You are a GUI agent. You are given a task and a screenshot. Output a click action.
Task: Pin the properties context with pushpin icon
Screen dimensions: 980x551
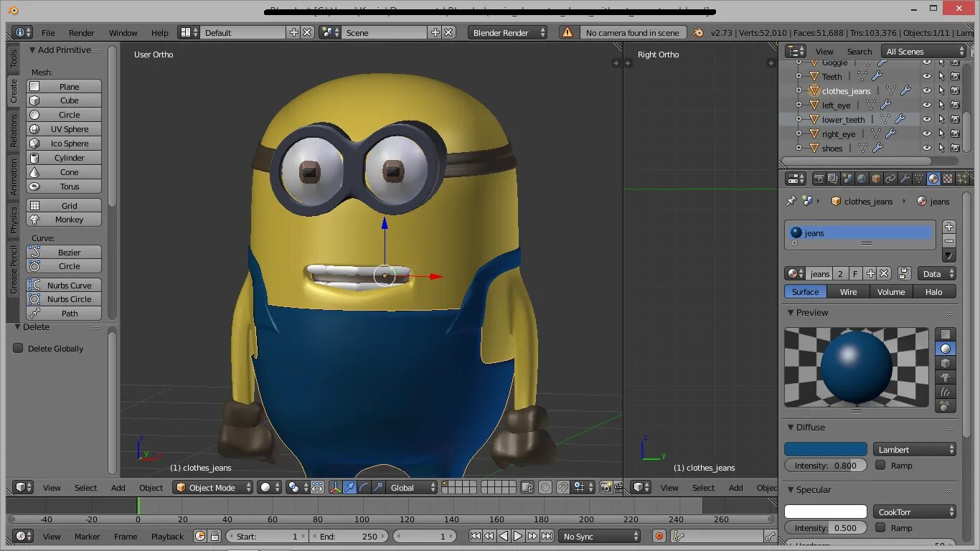[x=791, y=201]
